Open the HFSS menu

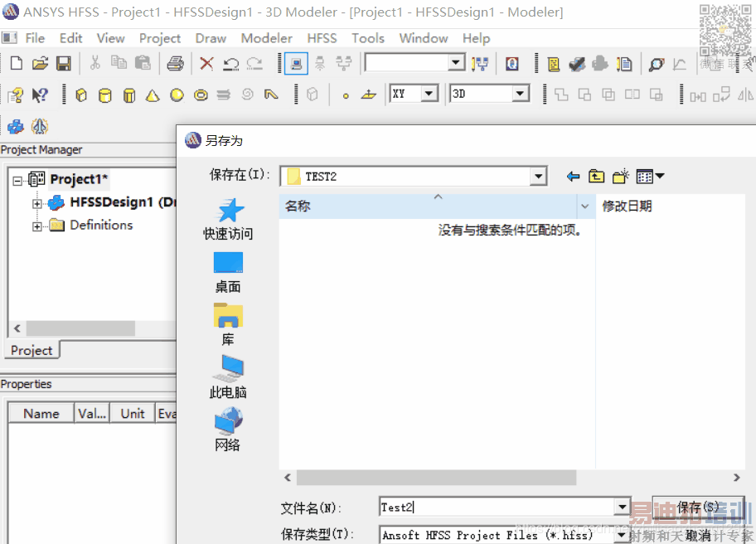[x=322, y=38]
